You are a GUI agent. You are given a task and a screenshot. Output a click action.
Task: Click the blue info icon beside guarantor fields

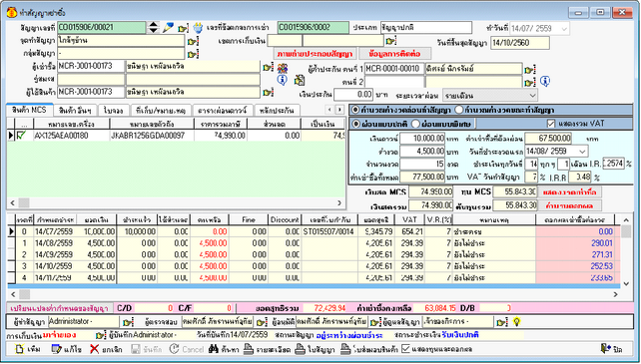click(544, 82)
